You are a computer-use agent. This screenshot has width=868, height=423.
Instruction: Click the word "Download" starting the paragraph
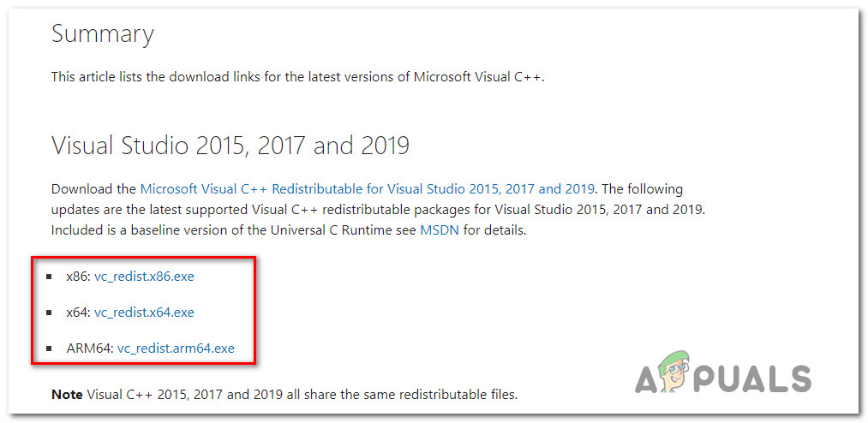81,188
